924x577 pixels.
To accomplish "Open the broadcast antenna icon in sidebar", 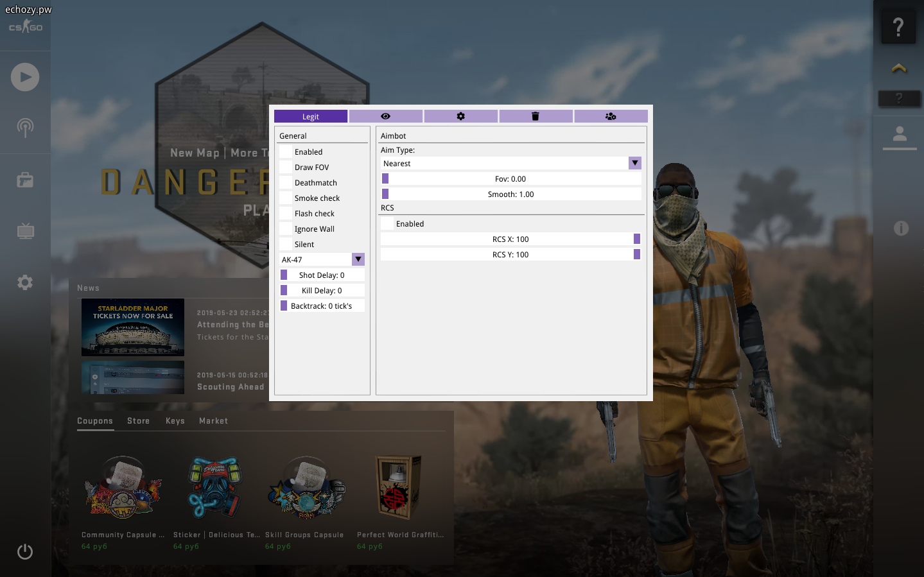I will tap(25, 128).
